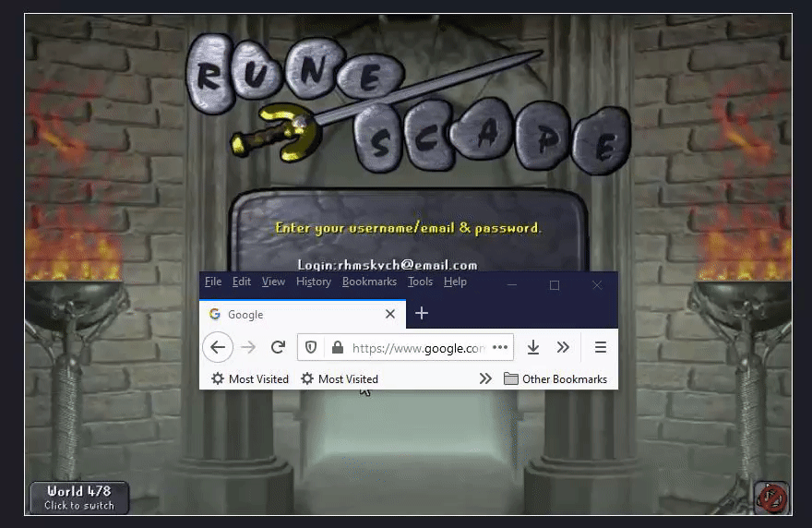Maximize the Firefox window
Viewport: 812px width, 528px height.
point(555,285)
